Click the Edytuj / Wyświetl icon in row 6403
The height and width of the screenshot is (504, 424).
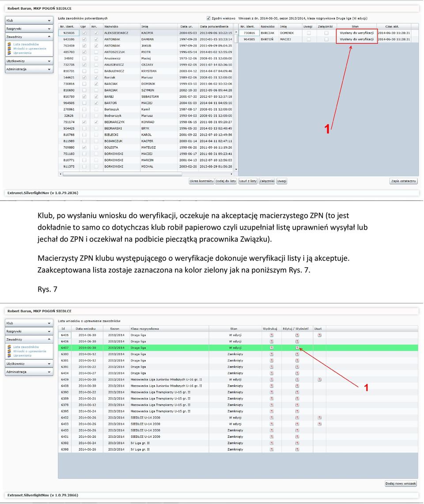coord(297,424)
